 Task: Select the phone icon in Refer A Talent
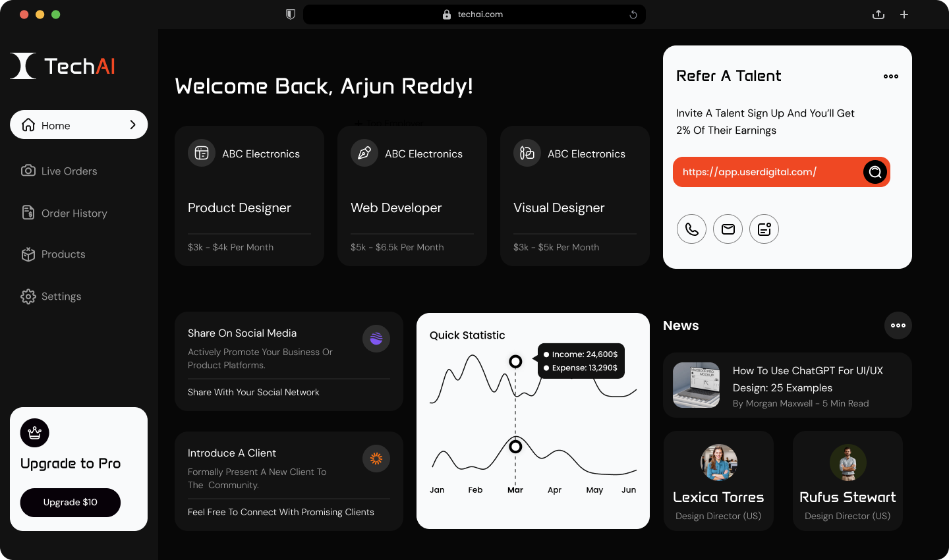click(x=691, y=229)
